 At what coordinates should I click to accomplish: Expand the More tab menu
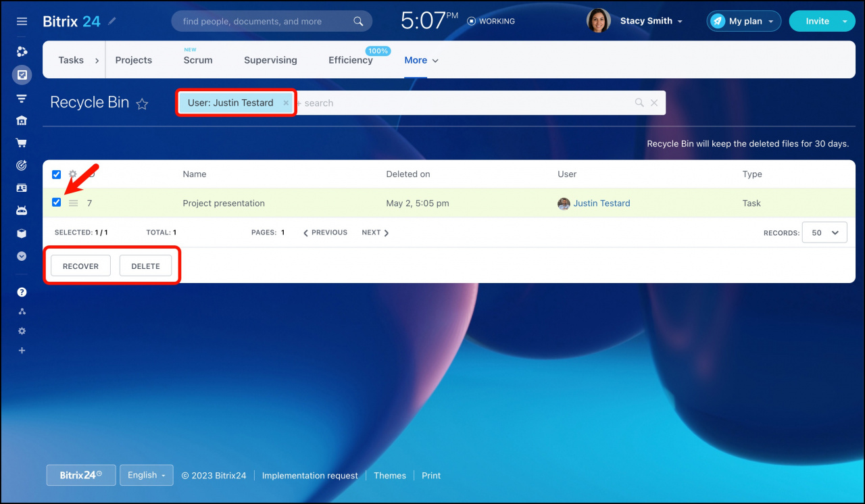[x=422, y=60]
